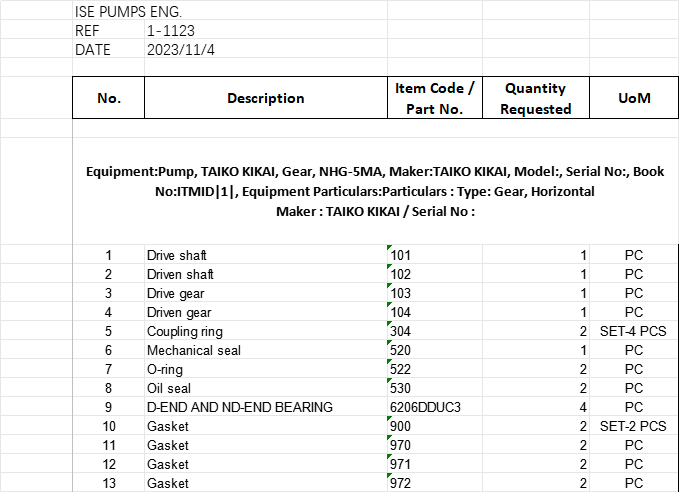Click part number 520

point(435,350)
